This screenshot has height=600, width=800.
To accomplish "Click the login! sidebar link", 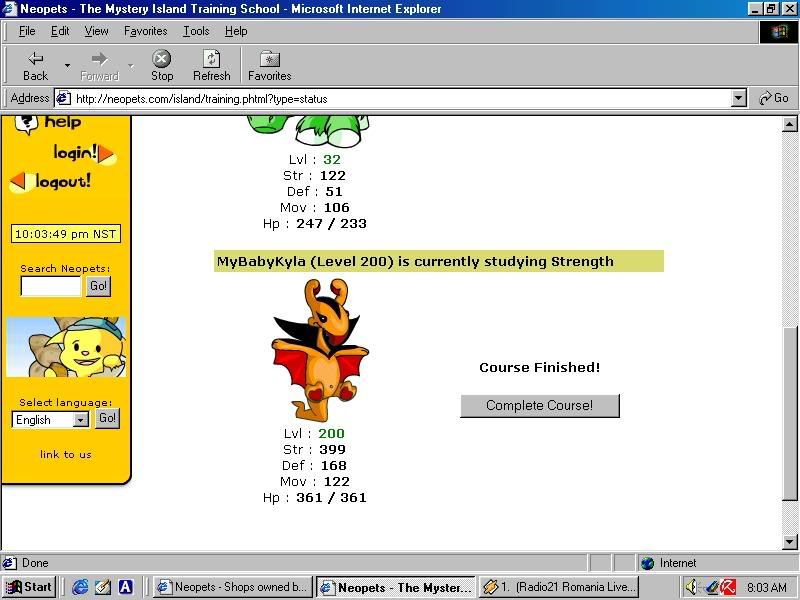I will (84, 153).
